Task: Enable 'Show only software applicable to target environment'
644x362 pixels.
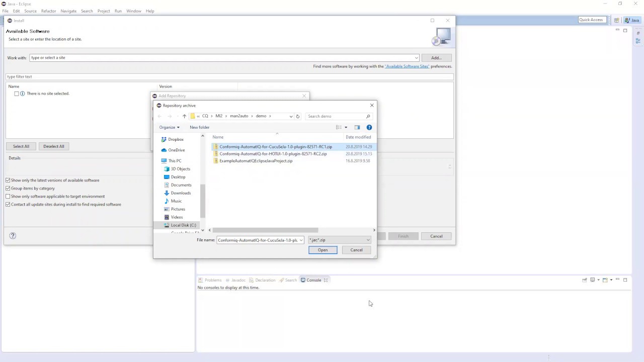Action: (x=8, y=196)
